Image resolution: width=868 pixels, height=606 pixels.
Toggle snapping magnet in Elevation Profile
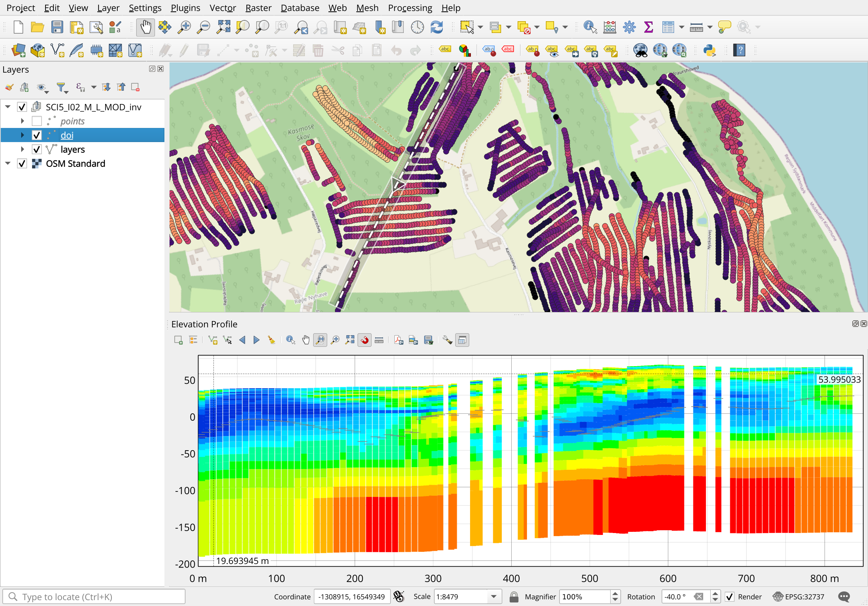[x=365, y=340]
